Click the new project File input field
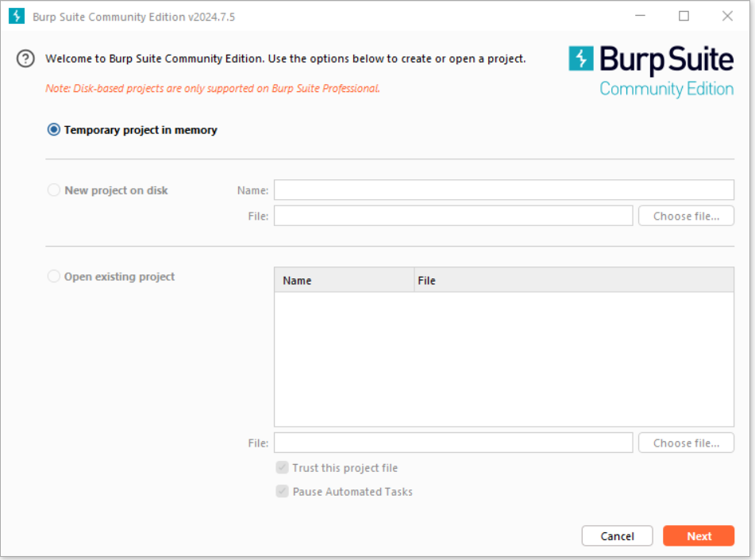Screen dimensions: 755x560 click(x=453, y=216)
